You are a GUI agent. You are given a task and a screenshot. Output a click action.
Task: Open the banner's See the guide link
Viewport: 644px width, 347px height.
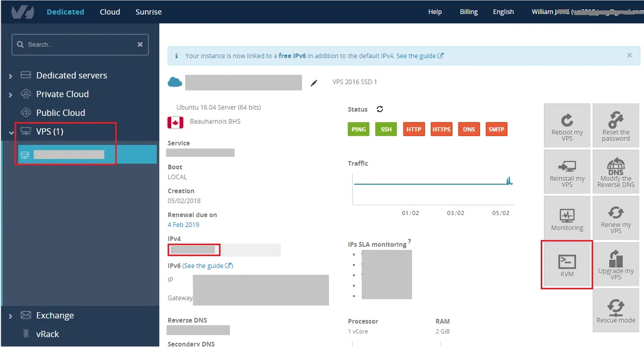coord(420,56)
